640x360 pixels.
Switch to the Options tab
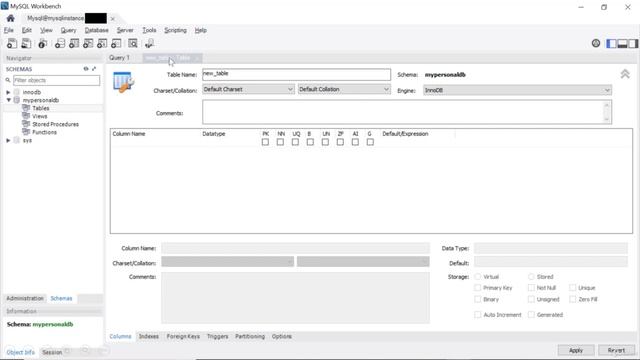point(282,336)
